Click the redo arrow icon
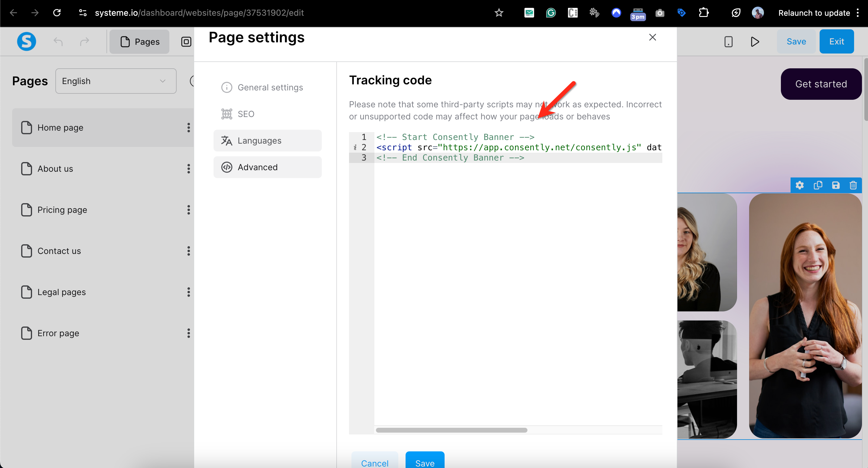The image size is (868, 468). pyautogui.click(x=84, y=41)
